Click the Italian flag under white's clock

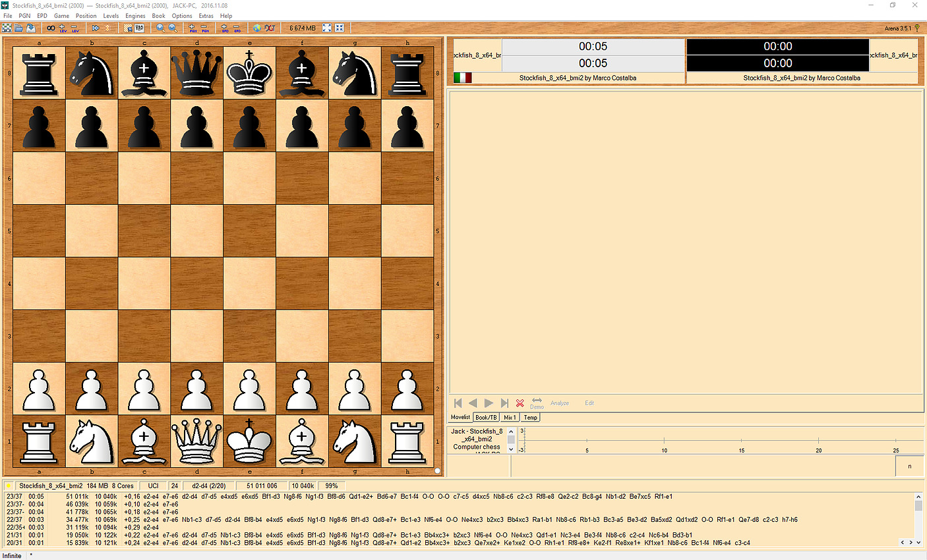coord(463,78)
